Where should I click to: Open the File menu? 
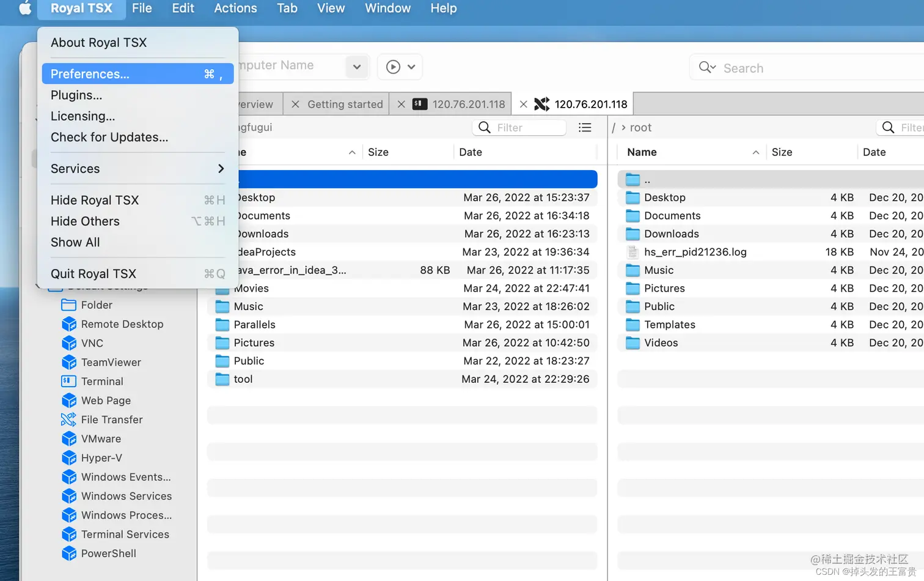click(x=142, y=9)
